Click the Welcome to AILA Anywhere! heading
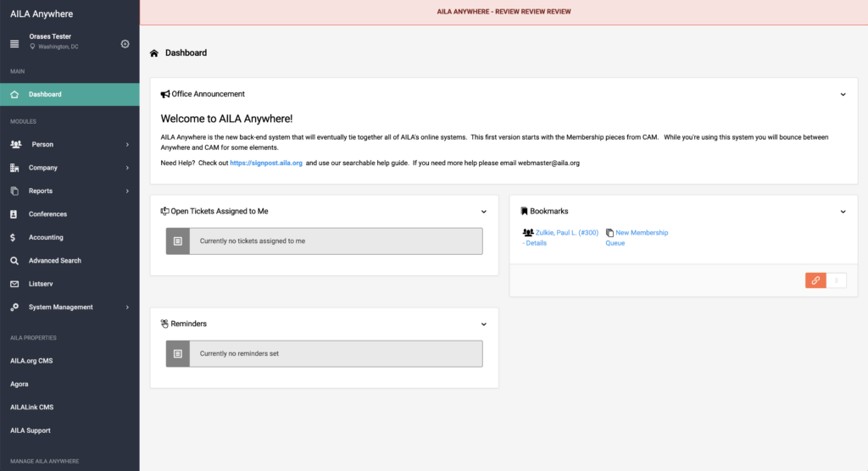The width and height of the screenshot is (868, 471). (x=226, y=119)
